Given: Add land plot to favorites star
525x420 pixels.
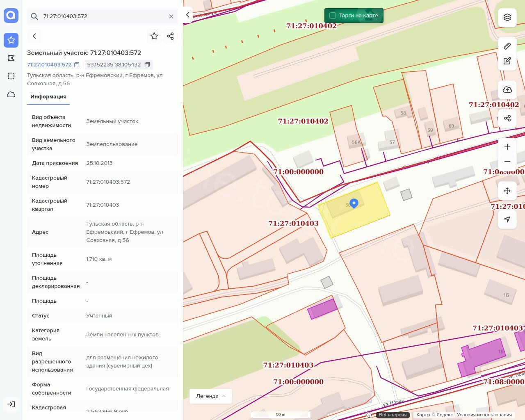Looking at the screenshot, I should point(154,36).
